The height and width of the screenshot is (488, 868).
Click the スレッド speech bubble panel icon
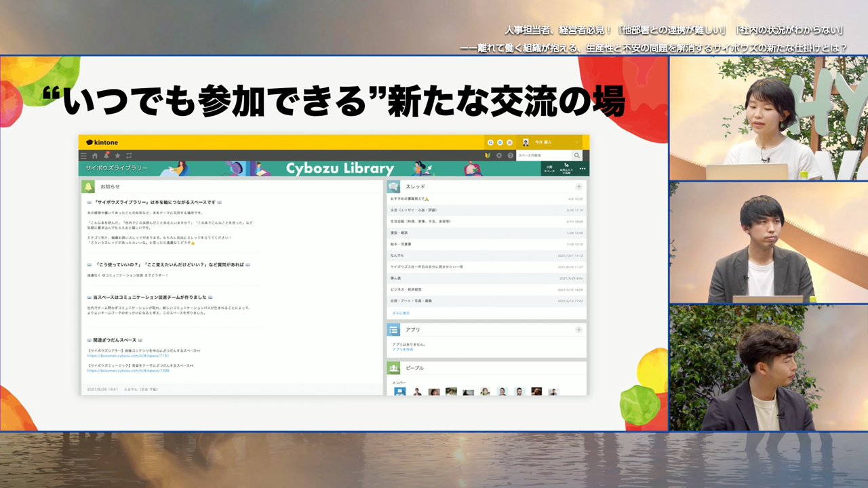(393, 186)
